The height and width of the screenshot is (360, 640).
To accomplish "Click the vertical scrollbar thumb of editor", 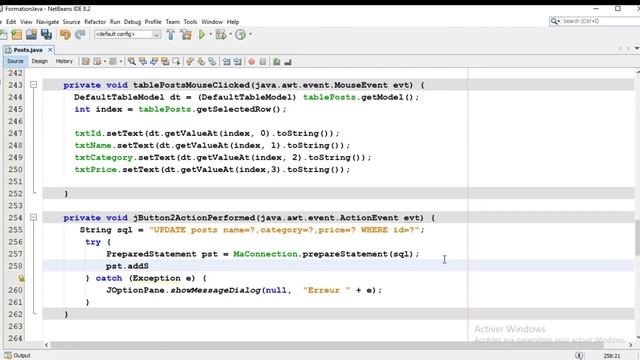I will point(637,238).
